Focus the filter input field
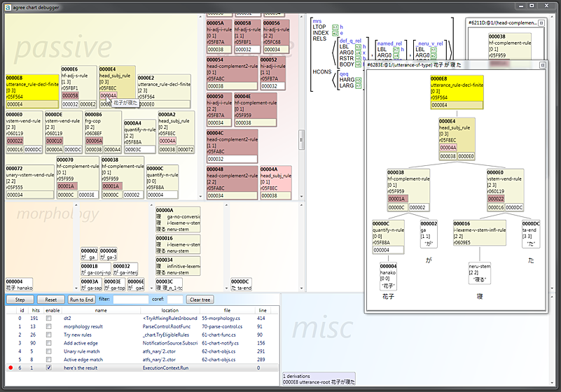561x392 pixels. click(x=130, y=300)
